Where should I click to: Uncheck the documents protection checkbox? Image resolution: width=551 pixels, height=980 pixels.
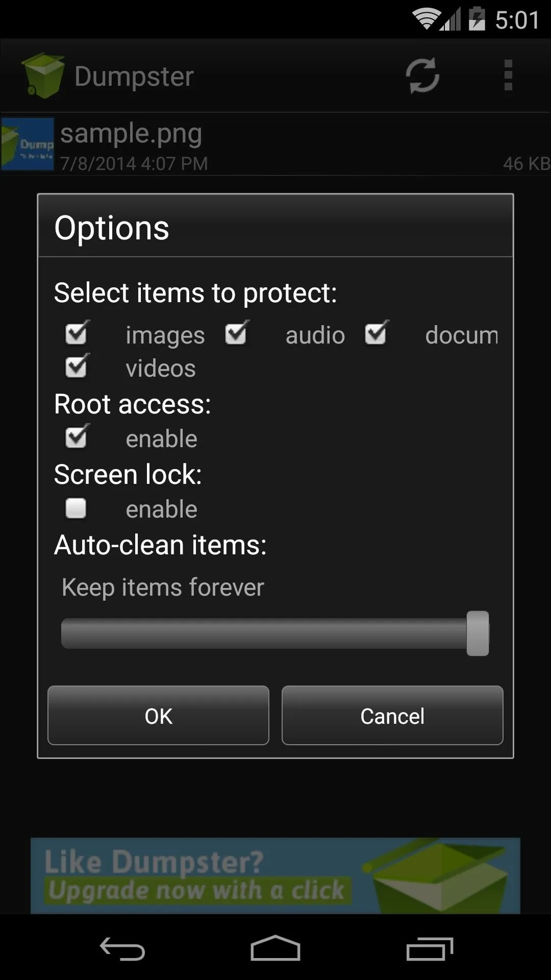tap(376, 333)
